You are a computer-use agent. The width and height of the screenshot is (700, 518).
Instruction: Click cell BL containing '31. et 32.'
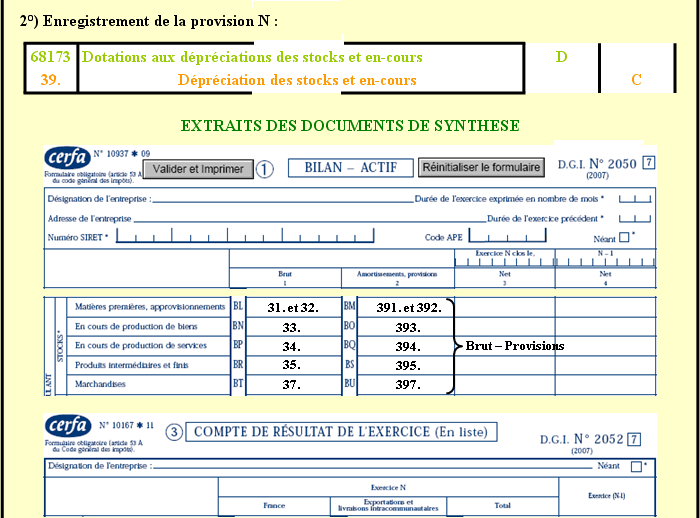point(293,307)
